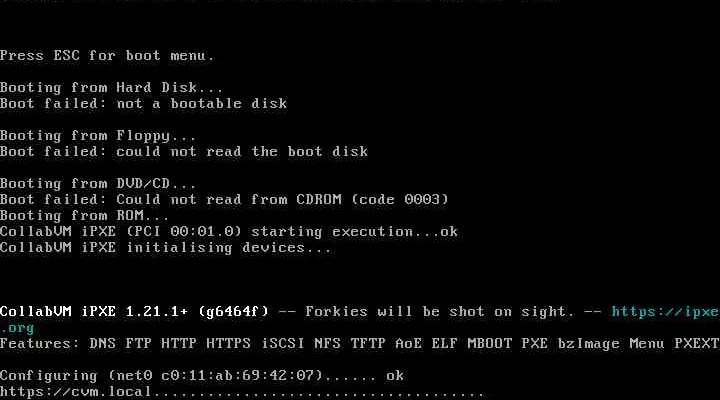The image size is (720, 400).
Task: Click the 'Booting from ROM...' line
Action: coord(84,216)
